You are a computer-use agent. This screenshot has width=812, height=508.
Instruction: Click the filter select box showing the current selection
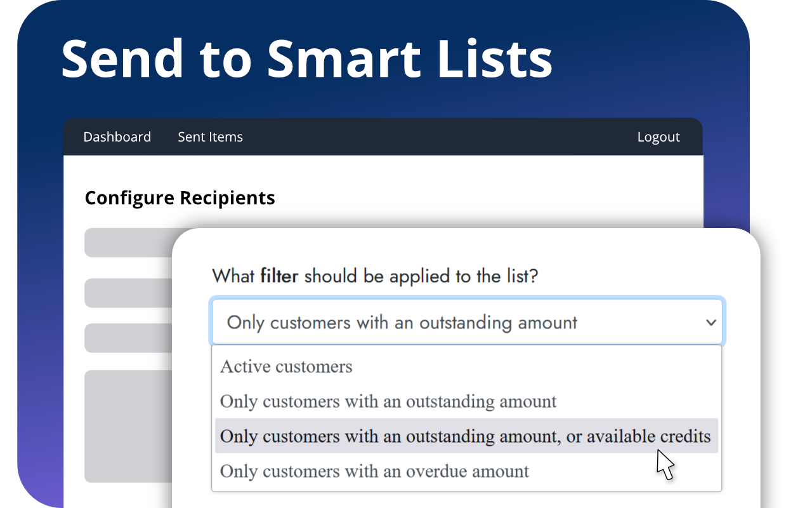[x=467, y=322]
